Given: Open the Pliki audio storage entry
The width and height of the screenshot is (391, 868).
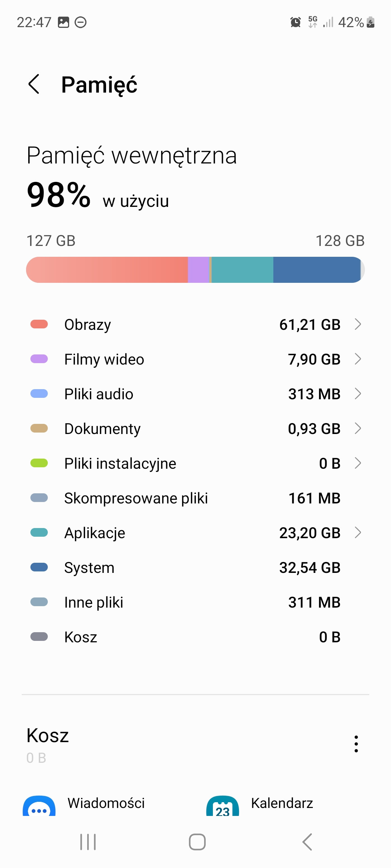Looking at the screenshot, I should click(x=195, y=394).
